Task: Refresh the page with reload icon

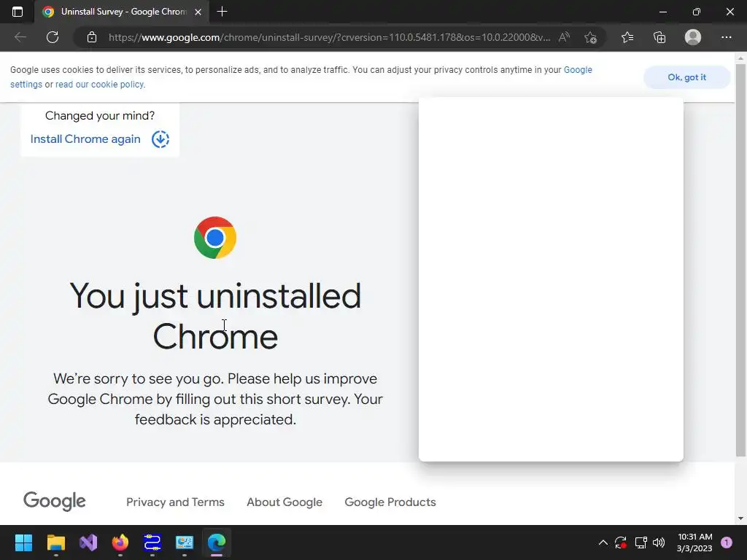Action: 53,37
